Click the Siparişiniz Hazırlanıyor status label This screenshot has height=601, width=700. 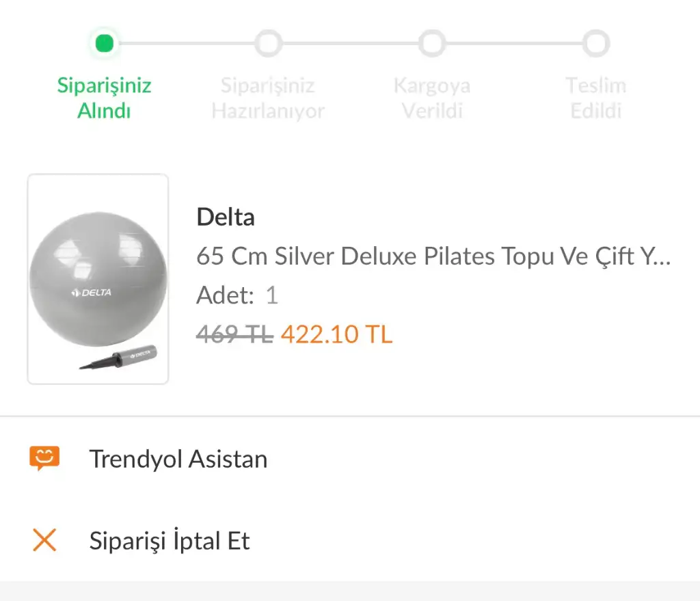[268, 98]
